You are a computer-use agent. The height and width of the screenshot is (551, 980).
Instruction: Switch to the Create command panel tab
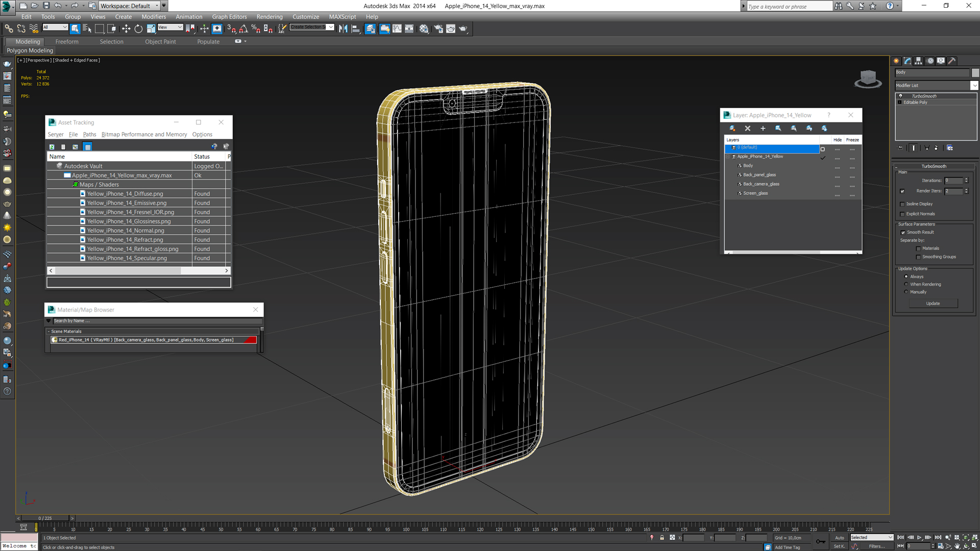896,61
